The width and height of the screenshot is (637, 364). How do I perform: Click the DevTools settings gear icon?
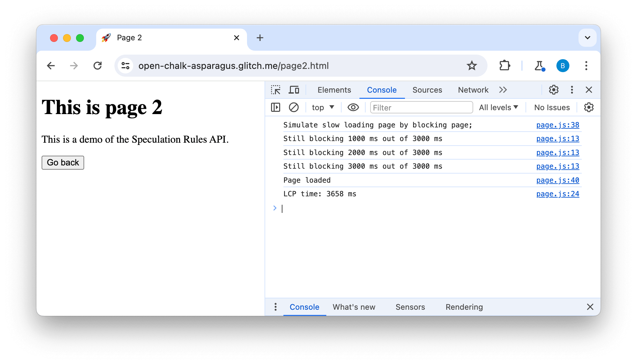tap(553, 90)
